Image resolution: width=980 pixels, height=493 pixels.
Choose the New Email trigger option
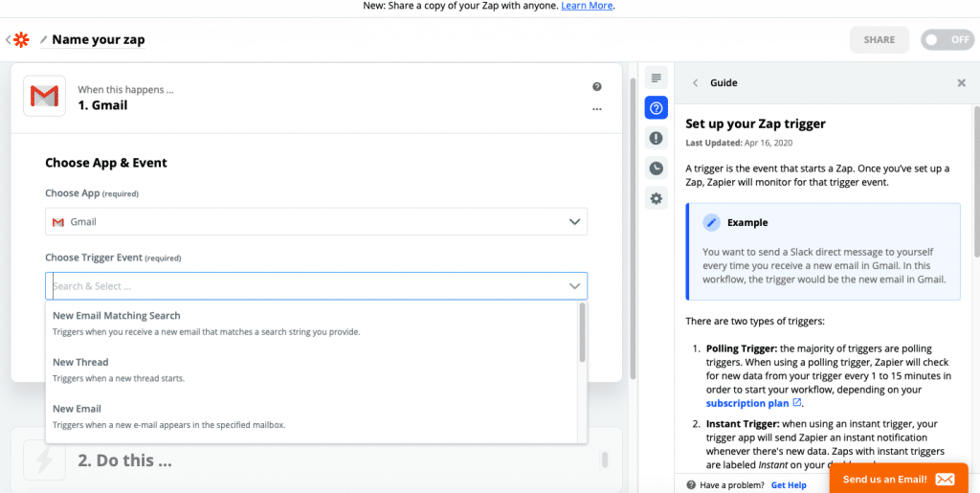tap(77, 410)
